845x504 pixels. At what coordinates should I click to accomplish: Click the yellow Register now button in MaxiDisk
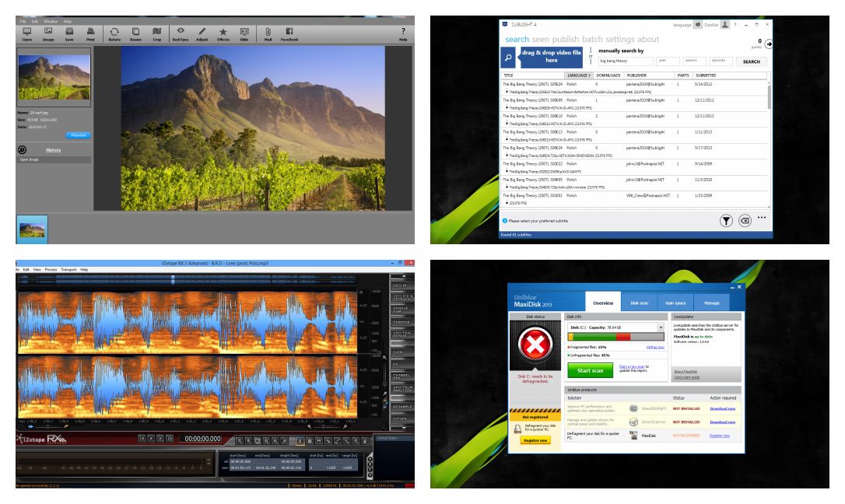[x=535, y=440]
